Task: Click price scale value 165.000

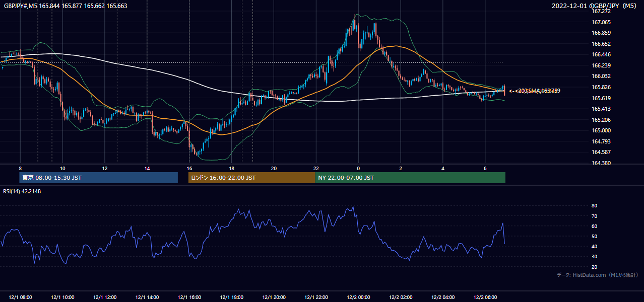Action: click(x=601, y=130)
